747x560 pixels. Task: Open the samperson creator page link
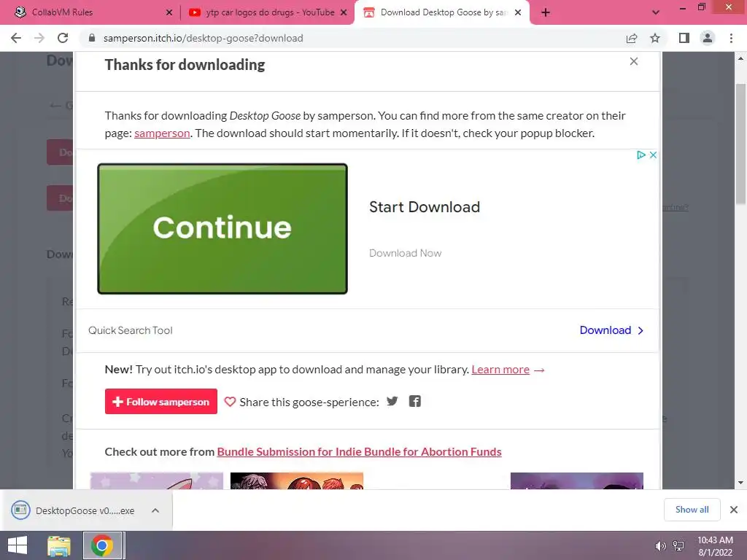click(162, 133)
